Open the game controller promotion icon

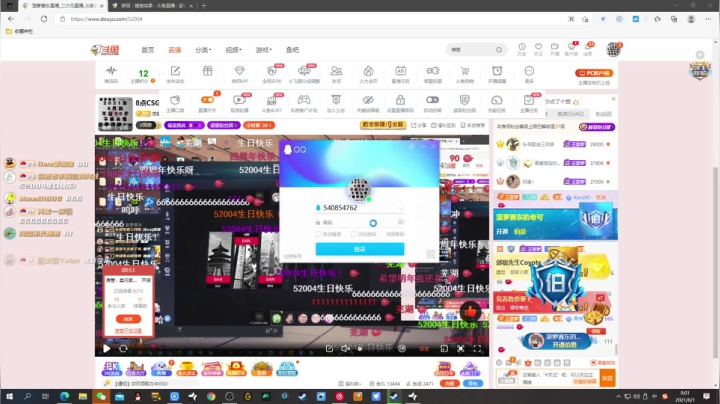click(x=304, y=100)
